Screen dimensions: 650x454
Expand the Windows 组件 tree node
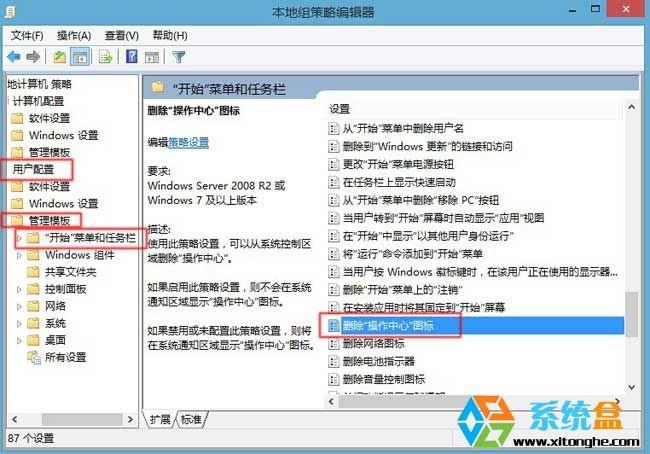(19, 256)
